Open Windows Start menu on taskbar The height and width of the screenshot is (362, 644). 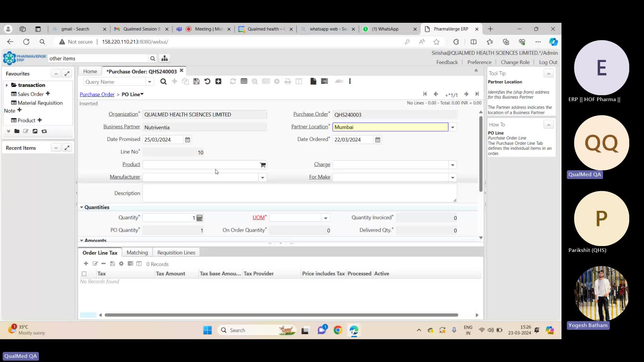(207, 330)
